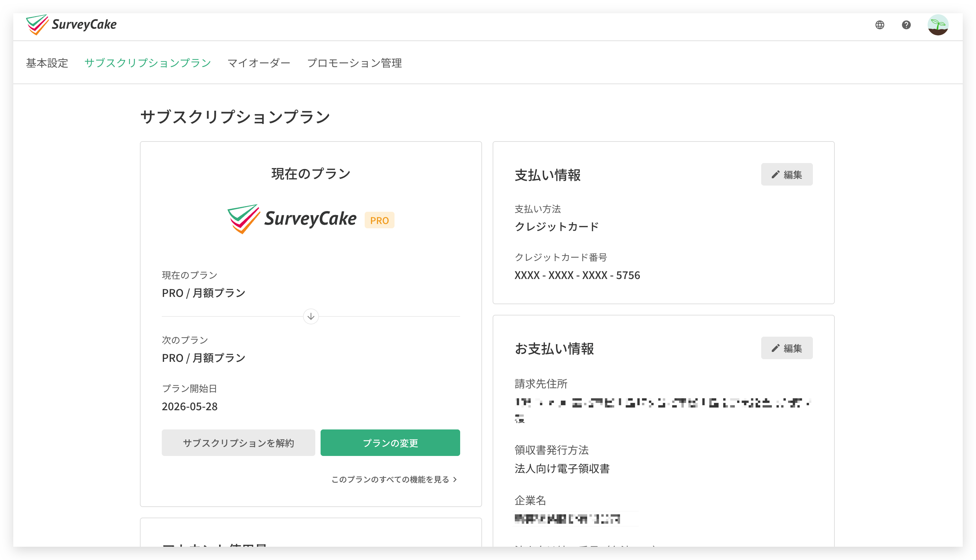Click the PRO badge next to SurveyCake logo
Image resolution: width=976 pixels, height=560 pixels.
[x=379, y=220]
